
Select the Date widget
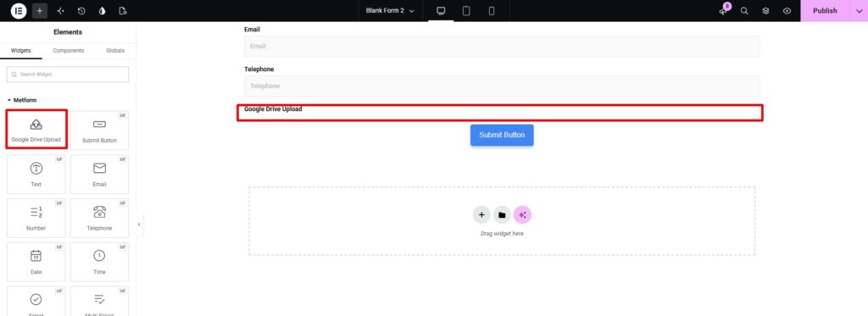tap(36, 262)
